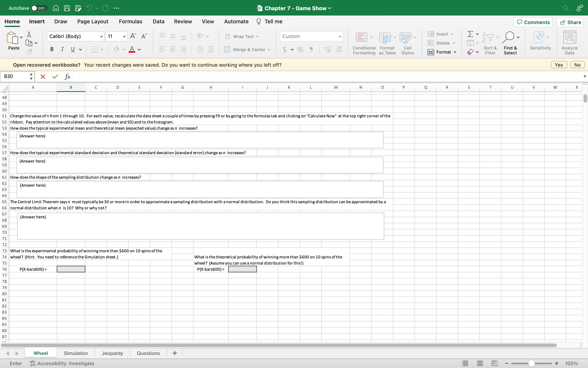Click the AutoSum sigma icon
Screen dimensions: 588x368
point(470,34)
